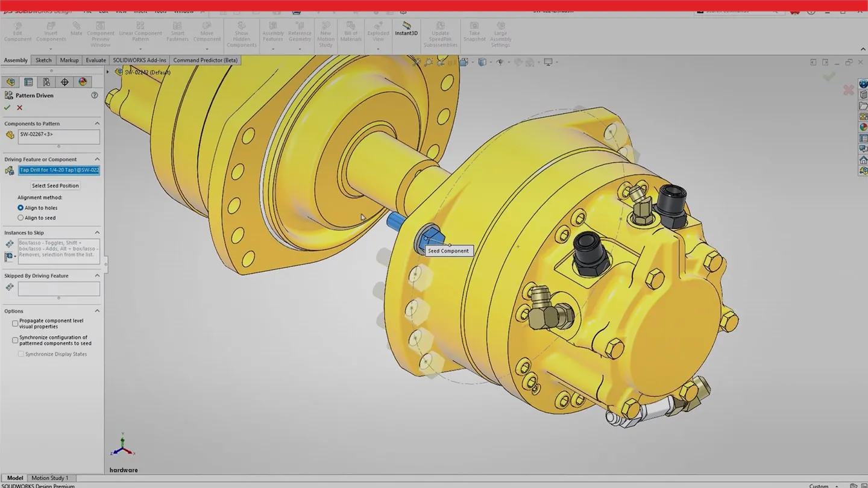Click the Select Seed Position button
This screenshot has height=488, width=868.
click(55, 186)
